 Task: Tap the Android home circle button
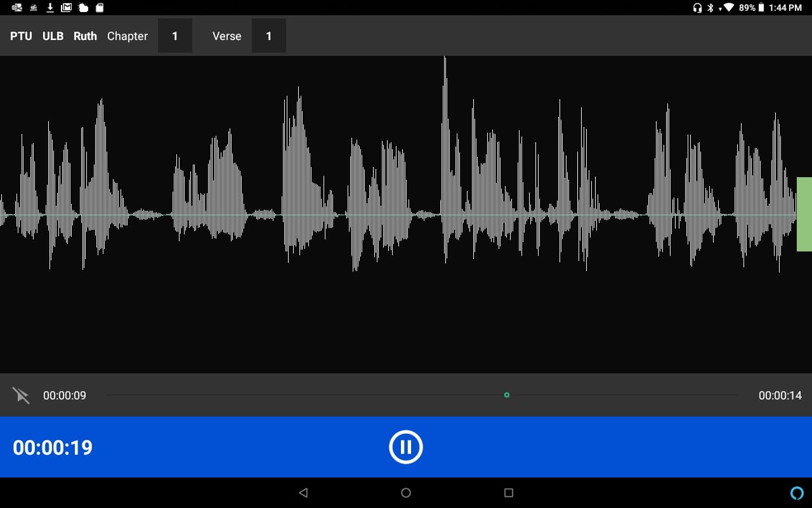(406, 493)
